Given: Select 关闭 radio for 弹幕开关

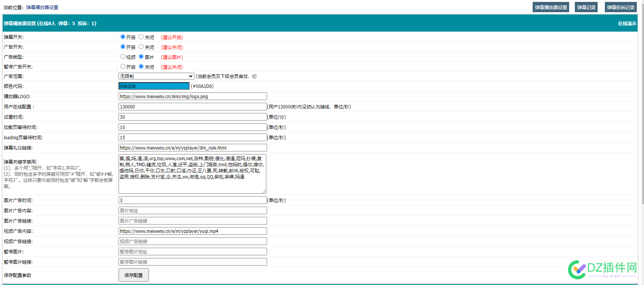Looking at the screenshot, I should (141, 37).
